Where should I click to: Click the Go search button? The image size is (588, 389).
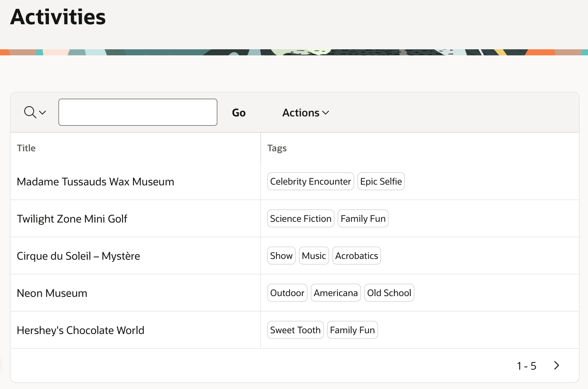(239, 113)
